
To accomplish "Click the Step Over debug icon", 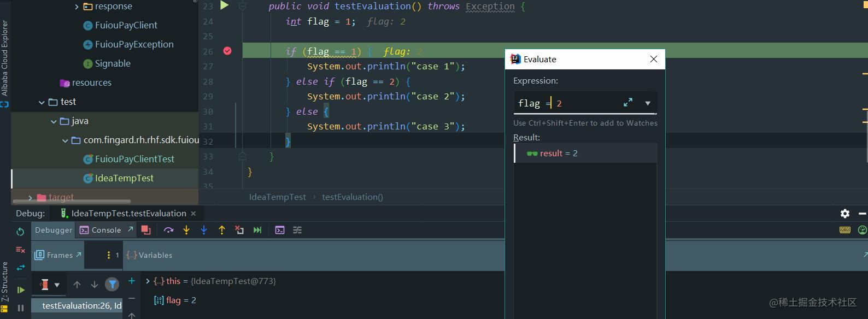I will (x=168, y=230).
